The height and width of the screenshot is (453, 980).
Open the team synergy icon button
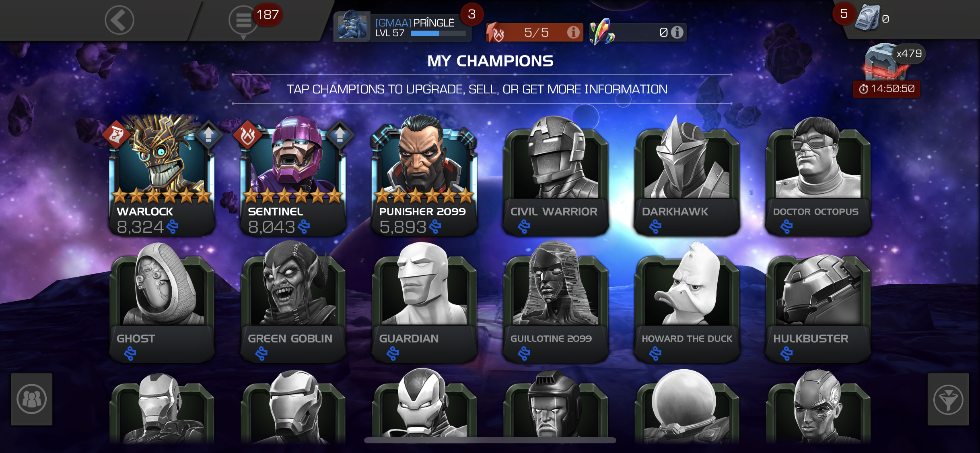pyautogui.click(x=32, y=399)
